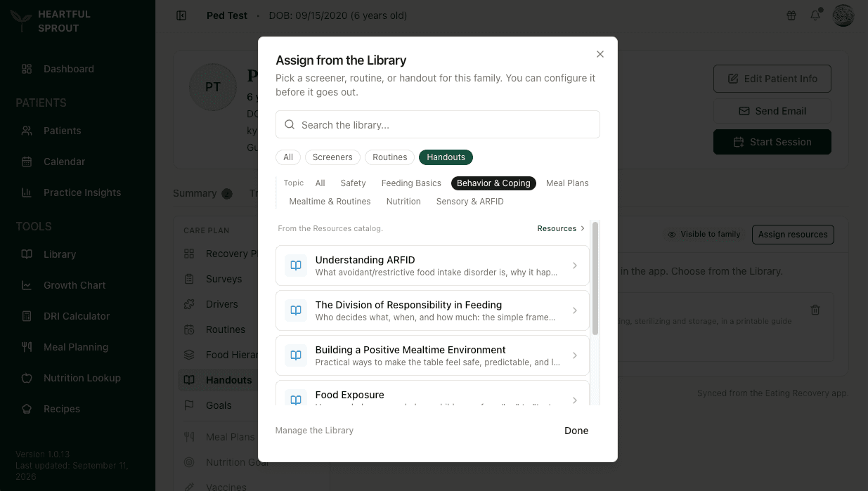
Task: Click the Routines icon in care plan
Action: coord(189,329)
